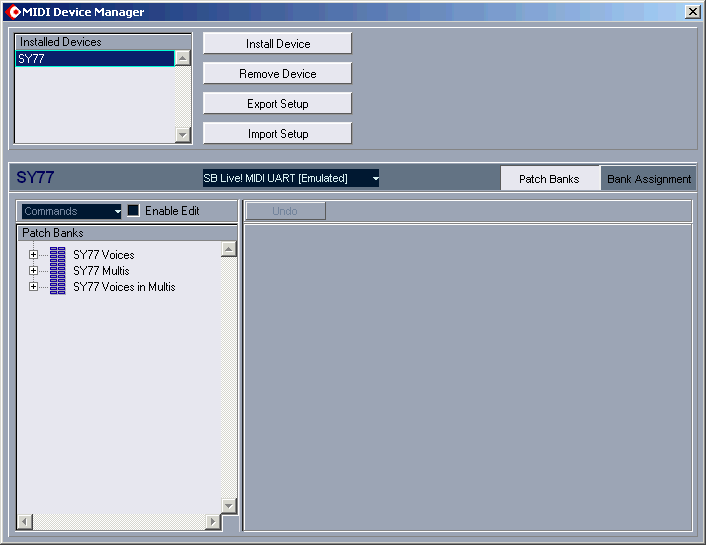706x545 pixels.
Task: Click Patch Banks tree scroll up arrow
Action: (x=229, y=249)
